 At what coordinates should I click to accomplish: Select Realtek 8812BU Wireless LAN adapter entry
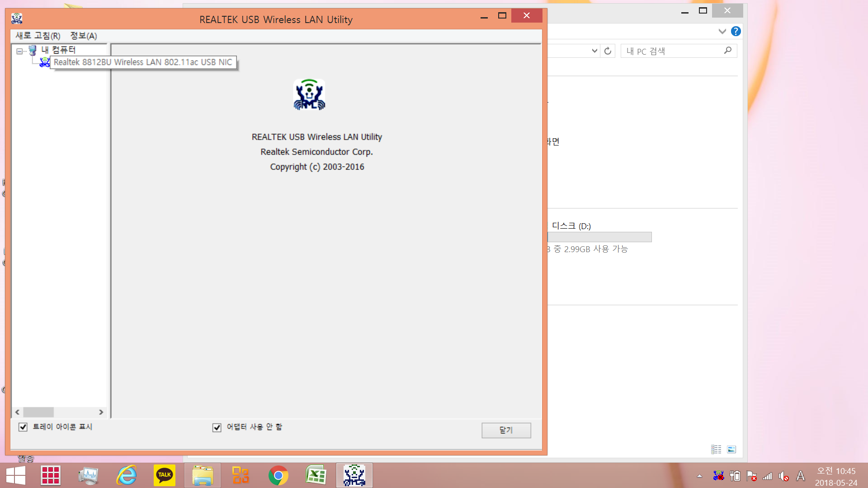pyautogui.click(x=143, y=62)
